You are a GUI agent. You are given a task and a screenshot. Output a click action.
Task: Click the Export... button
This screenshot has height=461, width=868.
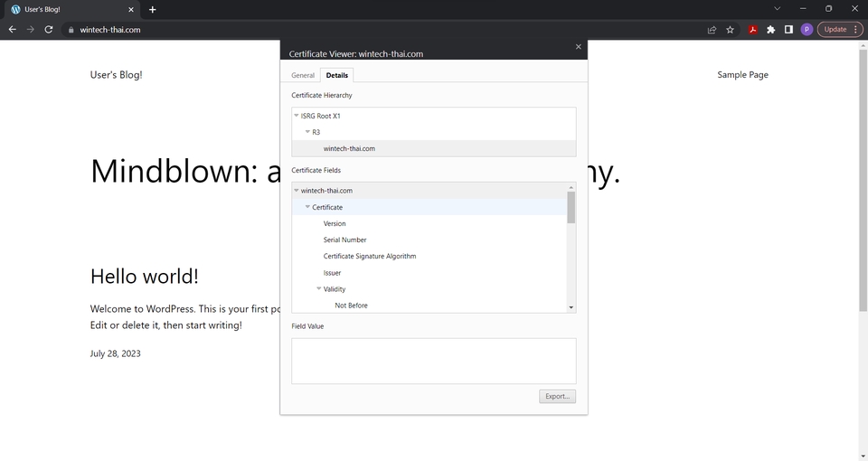[558, 396]
